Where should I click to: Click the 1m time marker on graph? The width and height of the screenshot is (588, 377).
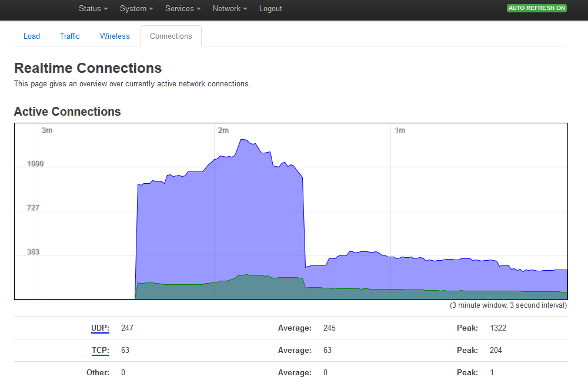[x=400, y=130]
